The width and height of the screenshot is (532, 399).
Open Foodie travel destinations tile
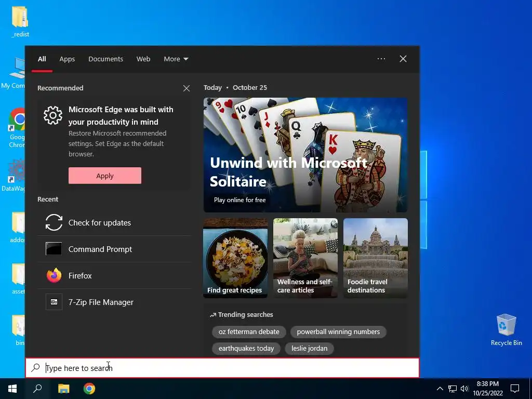point(376,258)
